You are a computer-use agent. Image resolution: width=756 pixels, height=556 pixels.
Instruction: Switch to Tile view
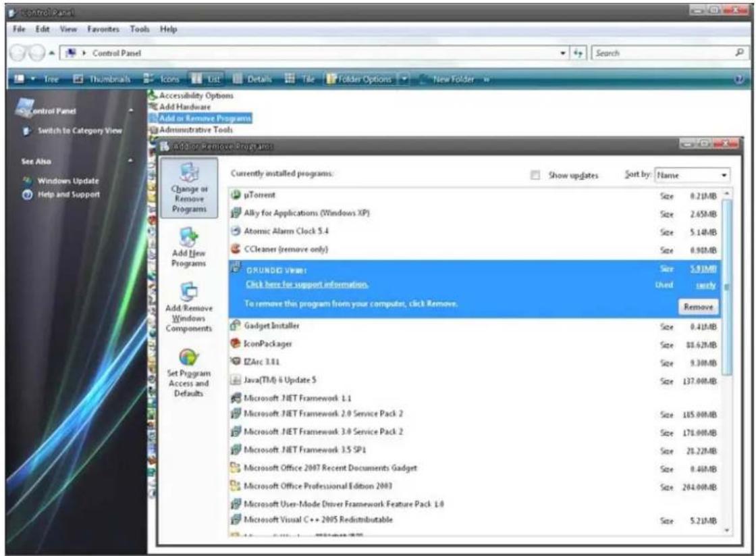[300, 79]
